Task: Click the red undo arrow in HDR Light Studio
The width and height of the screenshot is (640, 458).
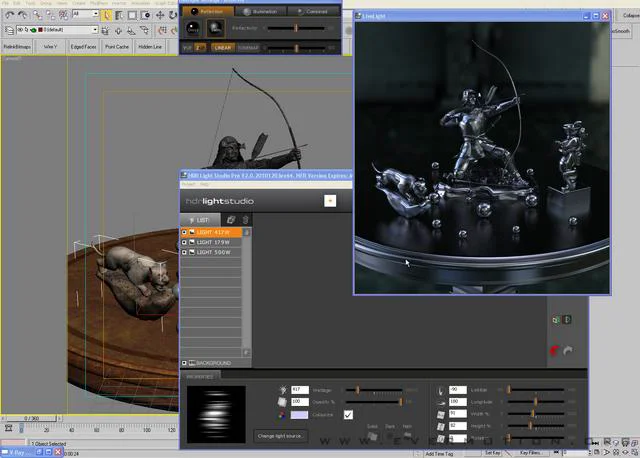Action: tap(554, 351)
